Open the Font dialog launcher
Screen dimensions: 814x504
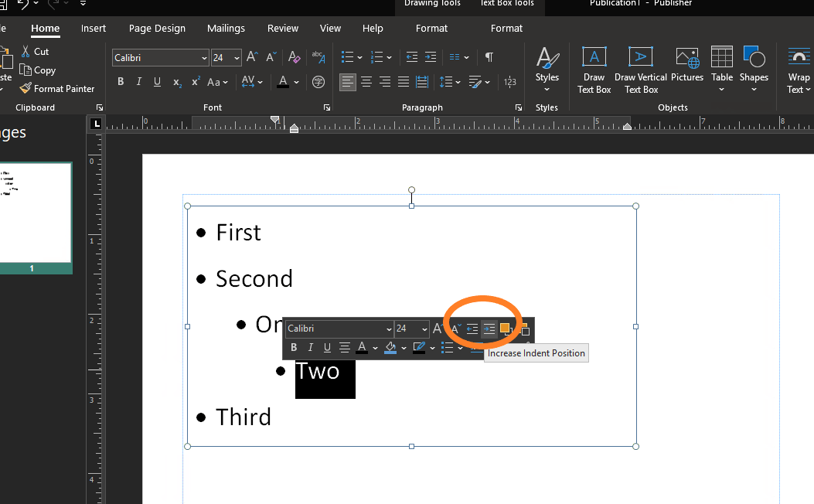[326, 107]
